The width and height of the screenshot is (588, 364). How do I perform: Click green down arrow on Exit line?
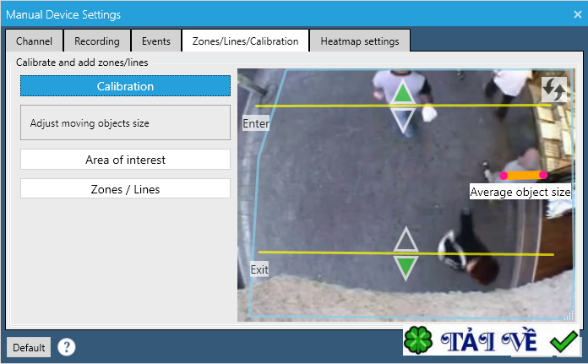pyautogui.click(x=406, y=268)
